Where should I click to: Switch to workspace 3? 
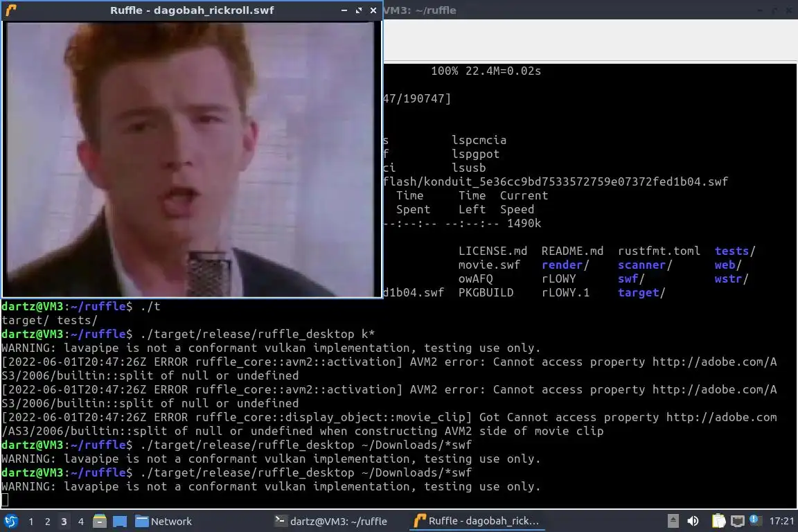64,522
